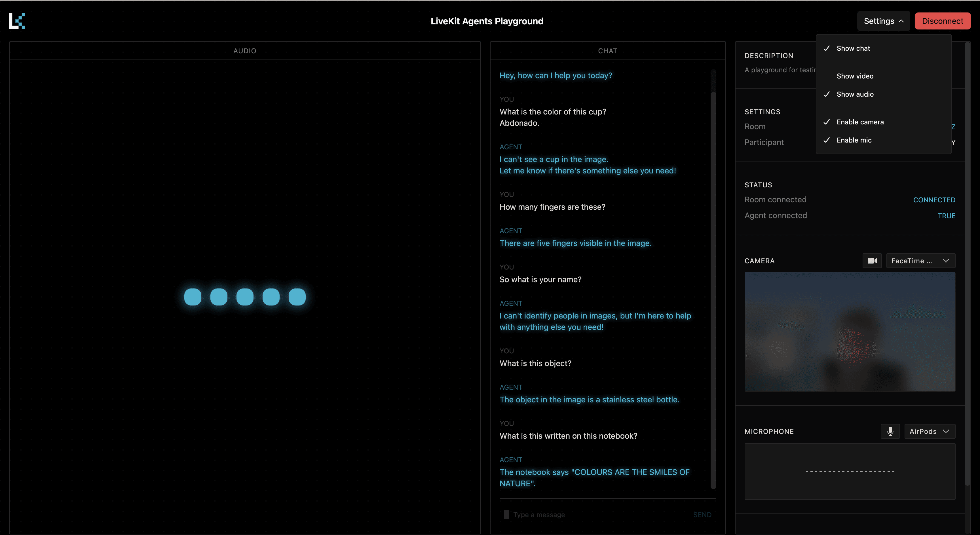The width and height of the screenshot is (980, 535).
Task: Toggle off the Enable mic setting
Action: coord(854,140)
